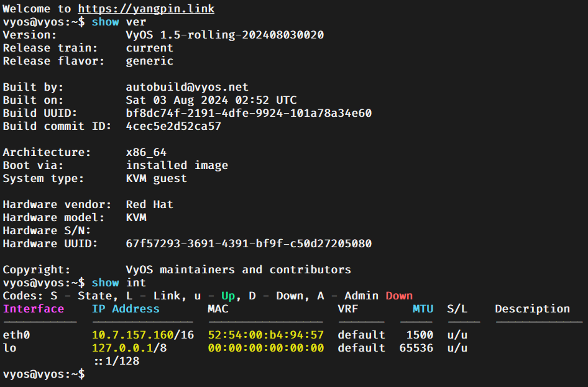Image resolution: width=588 pixels, height=387 pixels.
Task: Click the eth0 MAC address 52:54:00:b4:94:57
Action: [x=266, y=335]
